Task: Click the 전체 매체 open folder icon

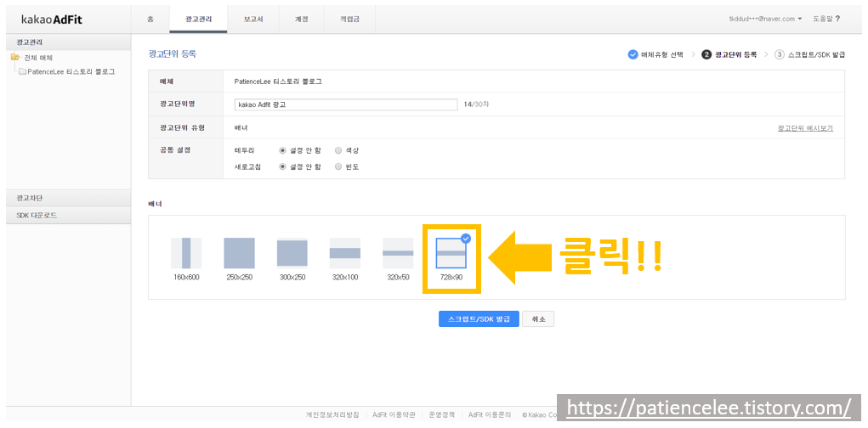Action: point(15,57)
